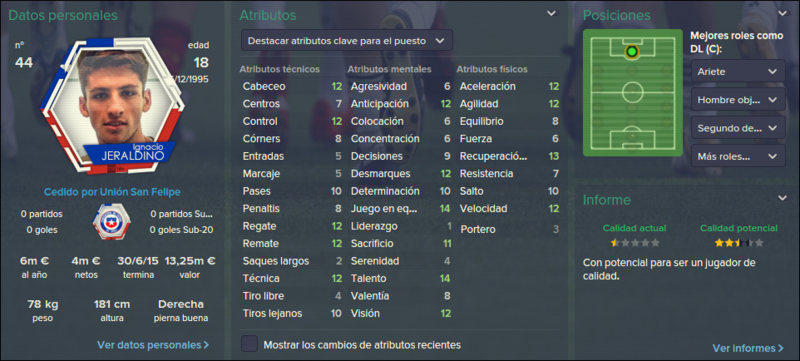Open Destacar atributos clave para el puesto dropdown
This screenshot has width=800, height=361.
pyautogui.click(x=347, y=41)
